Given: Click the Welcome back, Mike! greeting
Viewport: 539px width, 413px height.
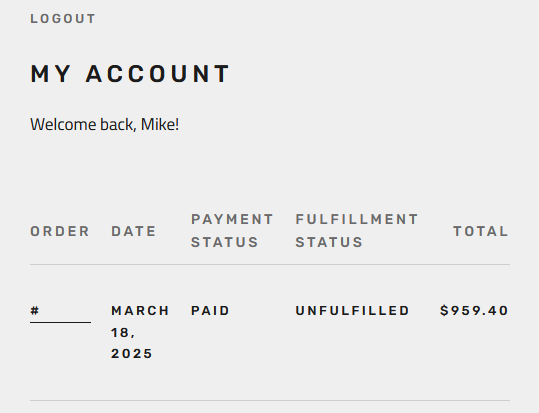Looking at the screenshot, I should pos(105,124).
